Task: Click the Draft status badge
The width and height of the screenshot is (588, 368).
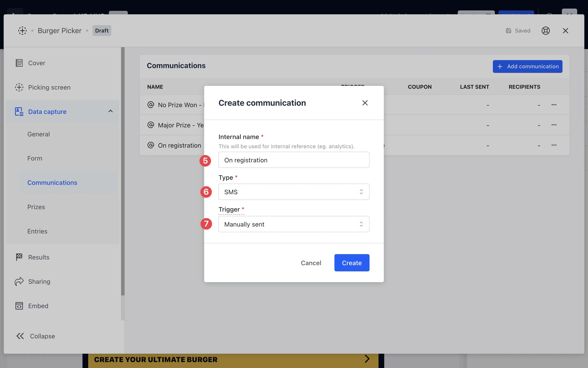Action: click(x=101, y=31)
